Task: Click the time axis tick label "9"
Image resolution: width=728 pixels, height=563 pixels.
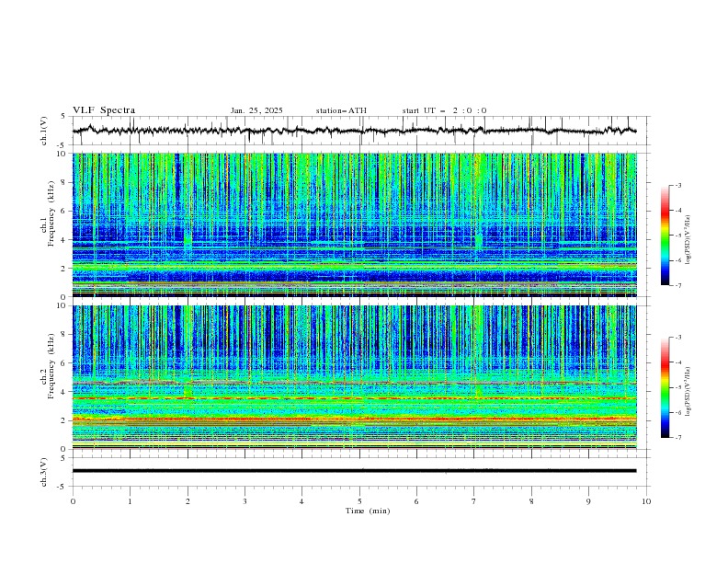Action: [588, 501]
